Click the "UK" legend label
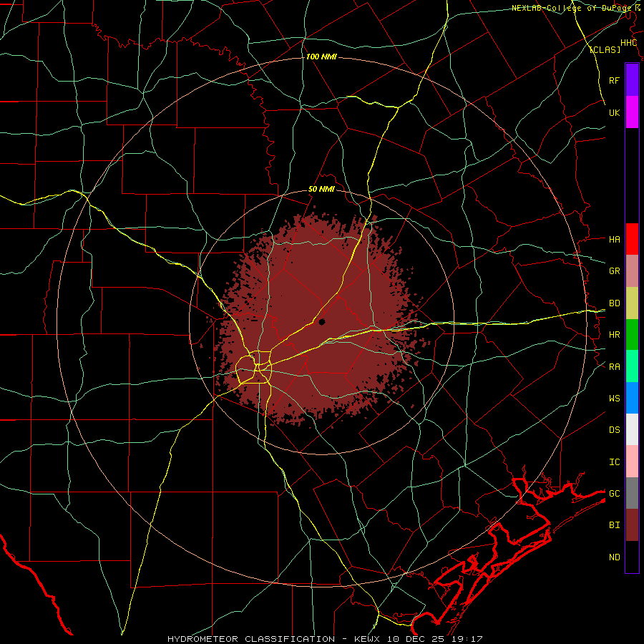The image size is (644, 644). (614, 112)
